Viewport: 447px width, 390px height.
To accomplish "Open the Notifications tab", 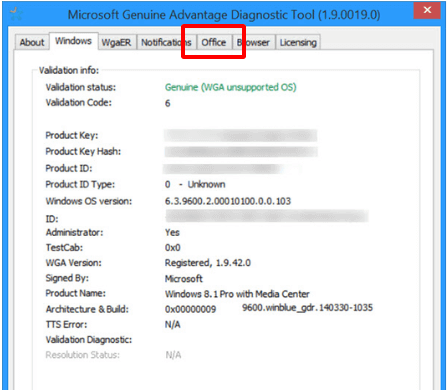I will (166, 42).
